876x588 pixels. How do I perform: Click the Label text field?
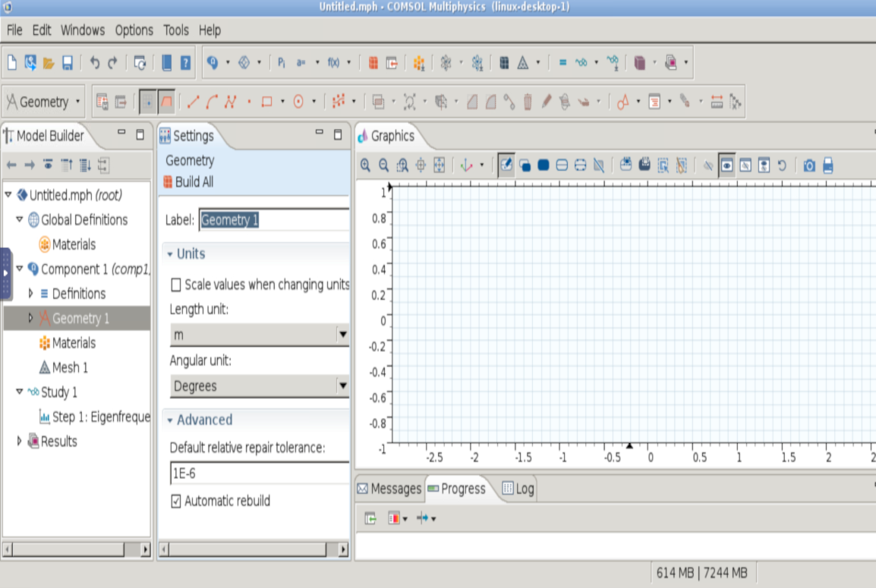coord(274,220)
